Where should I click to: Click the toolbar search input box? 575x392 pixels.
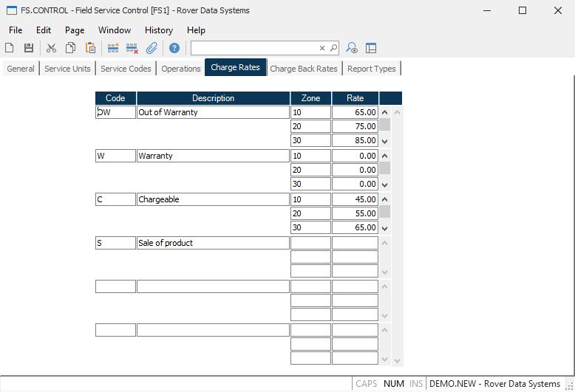(255, 48)
